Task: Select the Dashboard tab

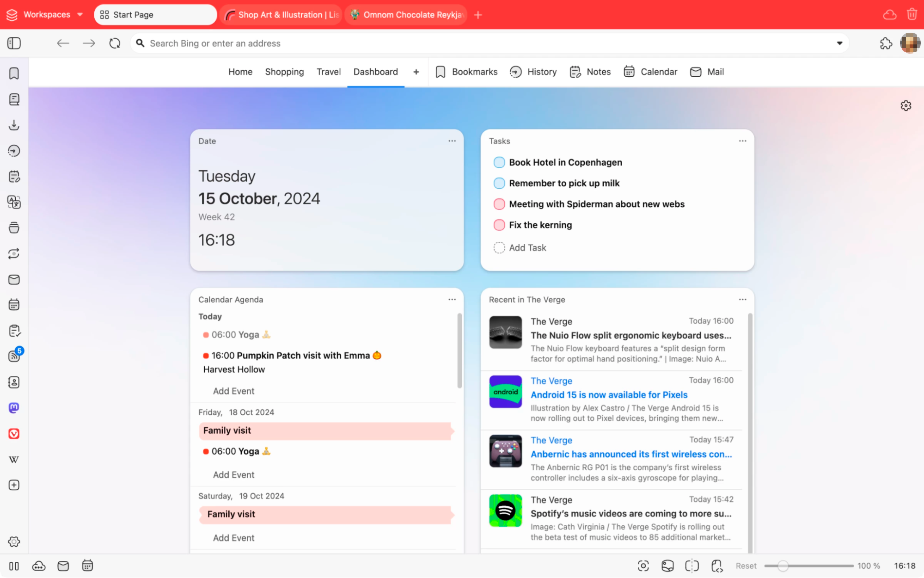Action: point(375,71)
